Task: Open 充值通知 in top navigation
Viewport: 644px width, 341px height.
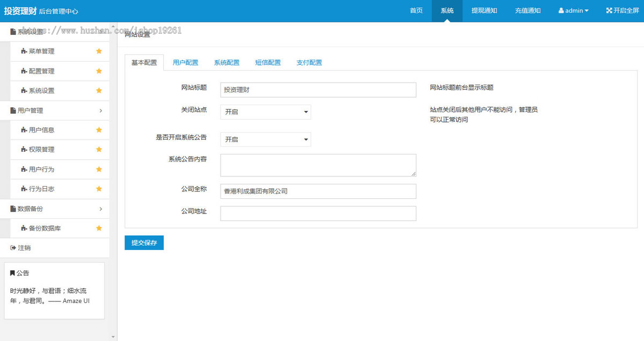Action: 528,11
